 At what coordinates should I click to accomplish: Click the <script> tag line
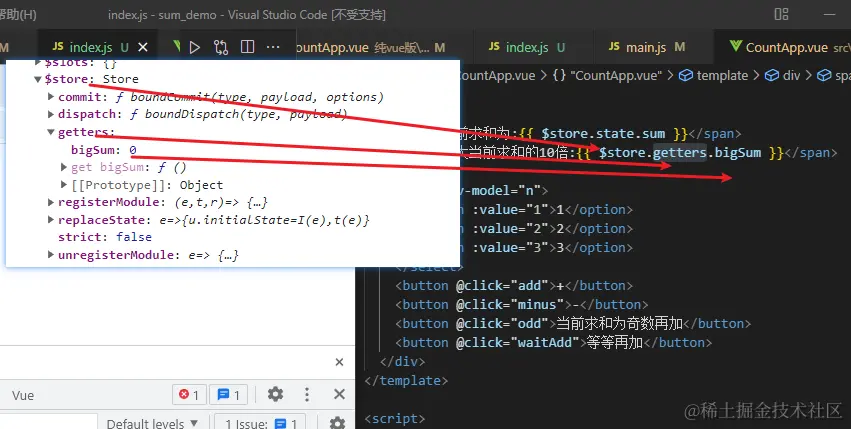[x=395, y=419]
